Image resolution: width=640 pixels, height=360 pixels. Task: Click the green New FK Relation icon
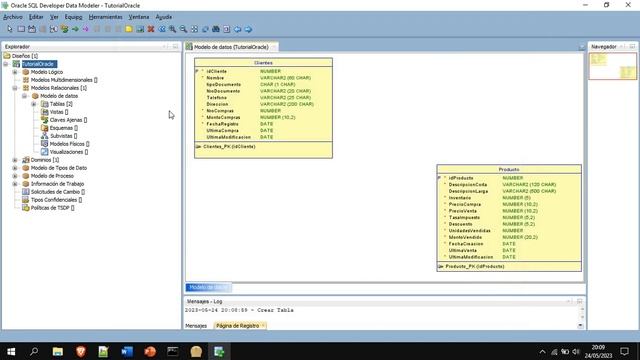coord(64,29)
